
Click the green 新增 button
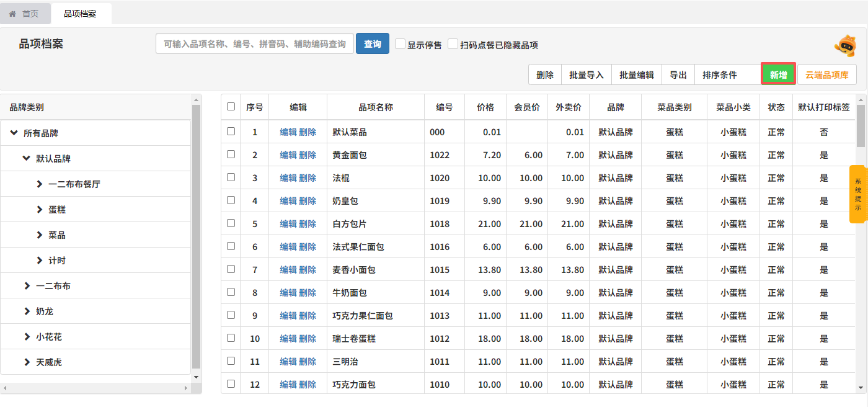coord(779,74)
